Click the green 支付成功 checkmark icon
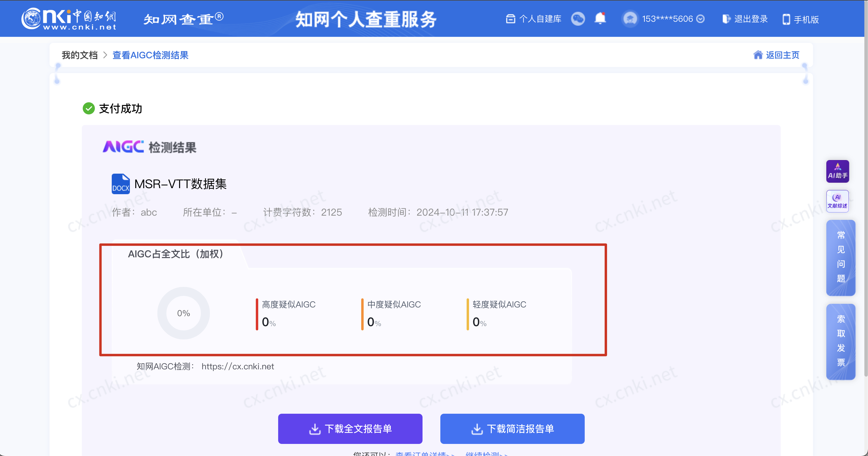868x456 pixels. click(x=88, y=108)
